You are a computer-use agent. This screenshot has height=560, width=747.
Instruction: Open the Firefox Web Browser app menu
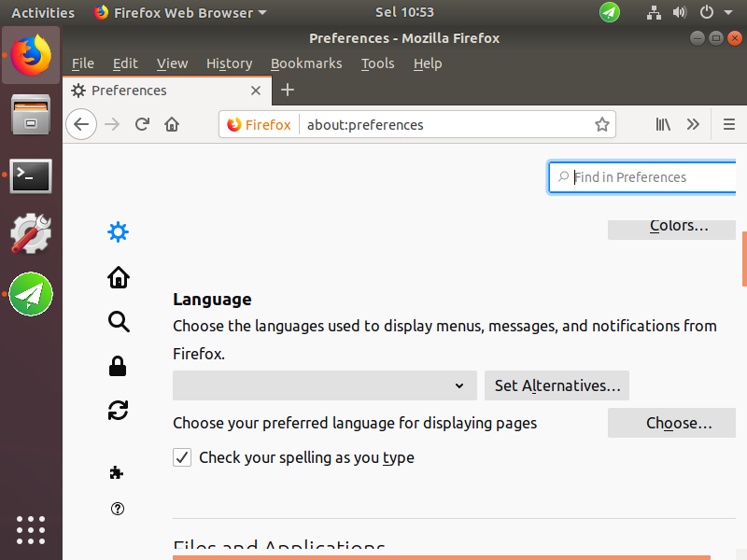point(180,12)
